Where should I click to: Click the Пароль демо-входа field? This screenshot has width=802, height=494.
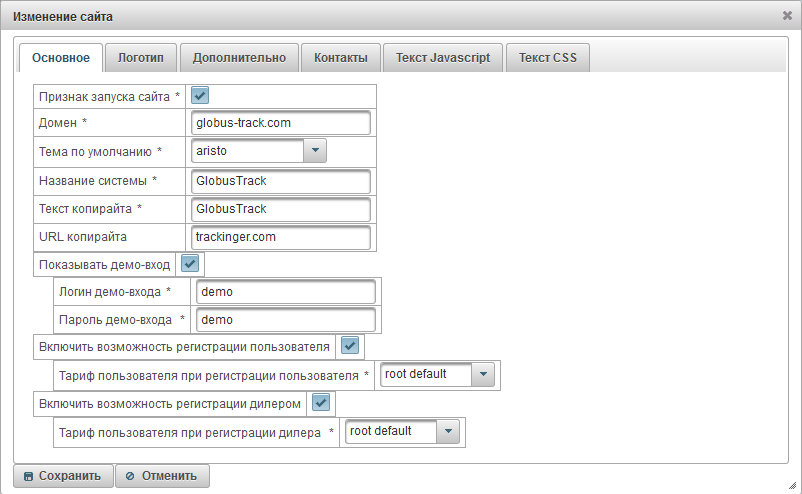point(285,320)
